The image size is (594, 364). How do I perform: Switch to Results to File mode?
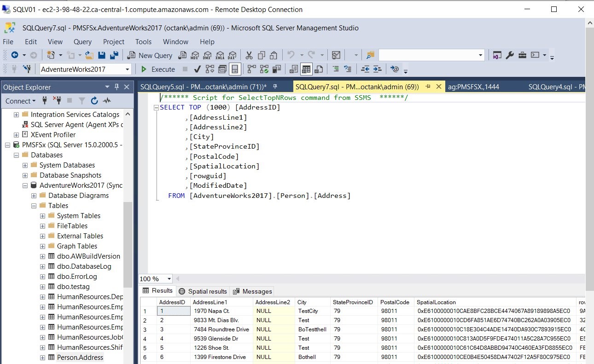(319, 69)
